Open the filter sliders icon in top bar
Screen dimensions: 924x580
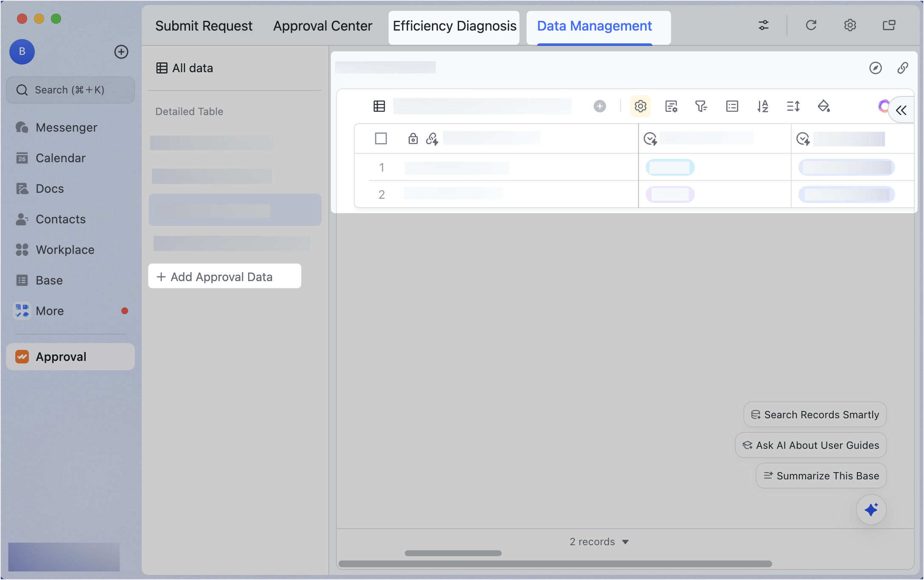click(764, 25)
